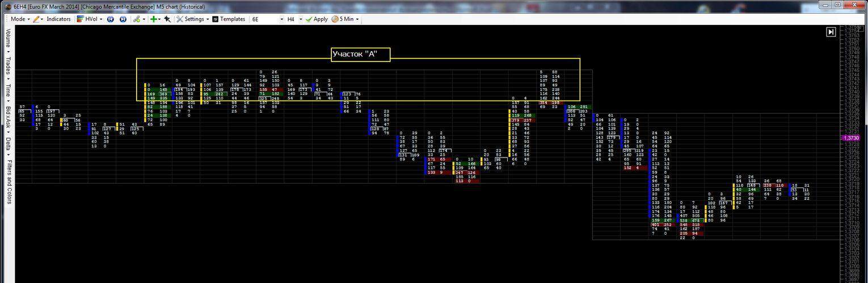Open the Templates button

pos(229,19)
